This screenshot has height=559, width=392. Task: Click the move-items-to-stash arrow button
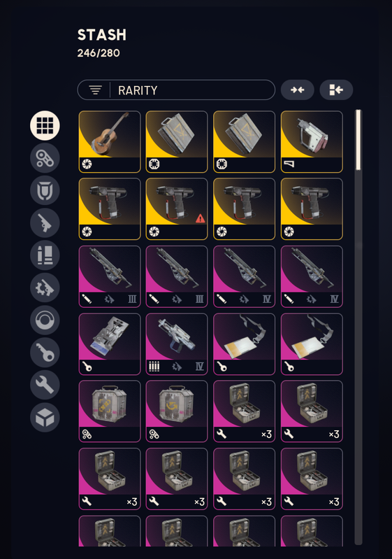336,90
